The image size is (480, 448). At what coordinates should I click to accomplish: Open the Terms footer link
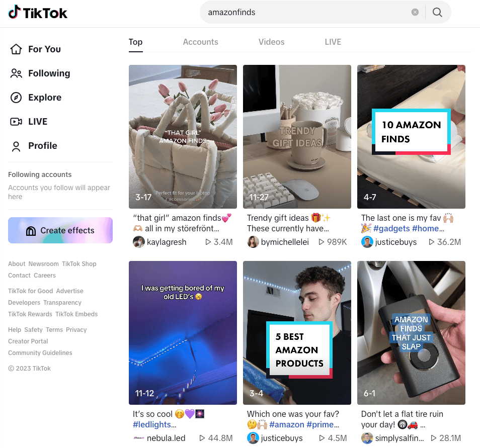pos(54,330)
